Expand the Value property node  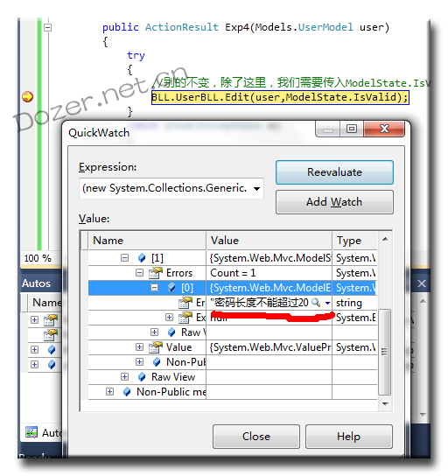[x=139, y=347]
